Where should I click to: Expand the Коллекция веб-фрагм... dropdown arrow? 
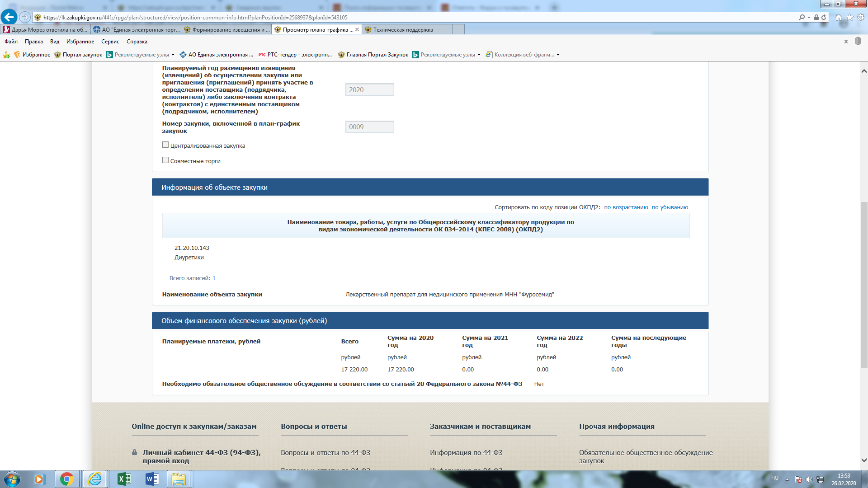558,55
